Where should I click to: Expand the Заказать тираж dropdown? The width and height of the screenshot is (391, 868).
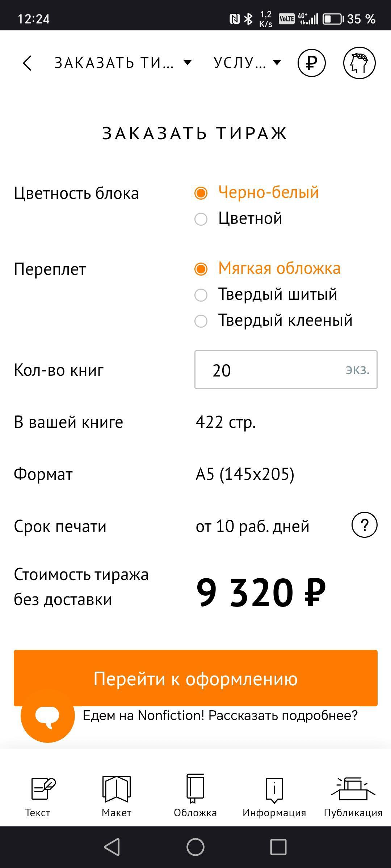click(123, 63)
